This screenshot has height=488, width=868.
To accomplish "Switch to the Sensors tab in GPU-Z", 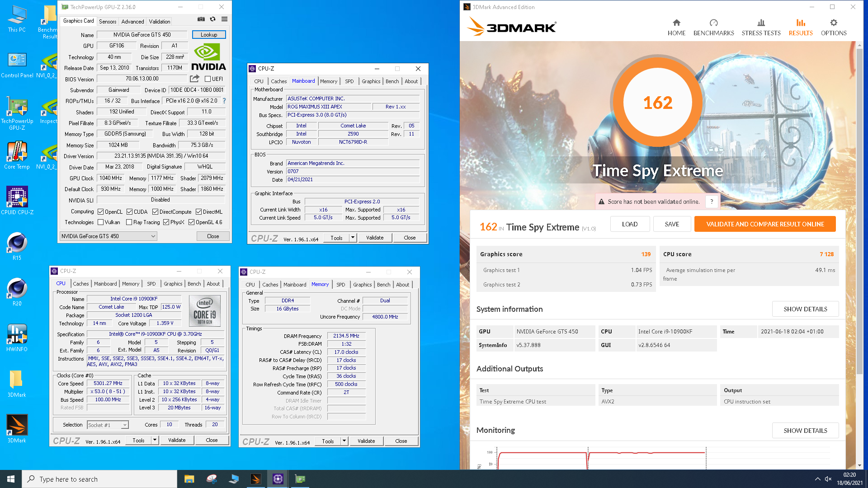I will point(108,21).
